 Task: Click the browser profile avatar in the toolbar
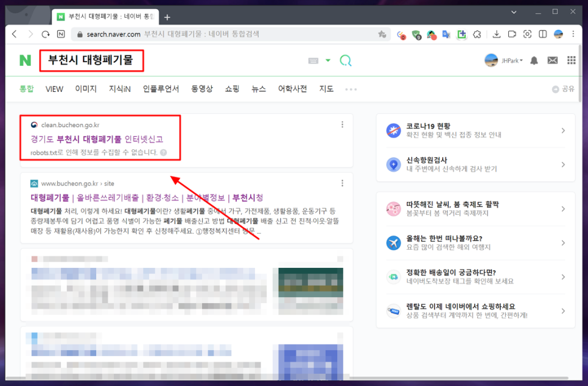[558, 34]
